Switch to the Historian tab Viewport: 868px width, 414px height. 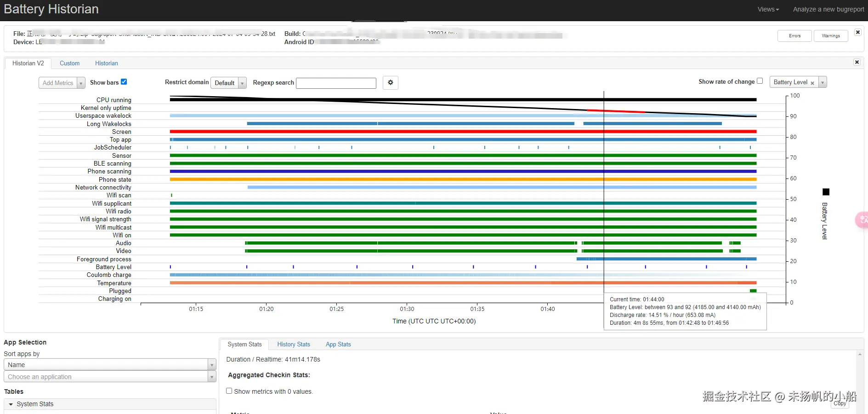[x=106, y=63]
